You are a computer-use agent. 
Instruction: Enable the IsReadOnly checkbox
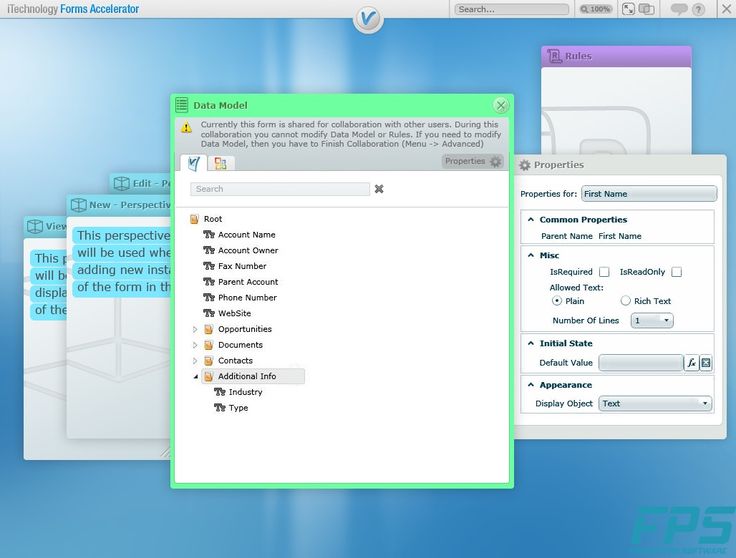(676, 272)
